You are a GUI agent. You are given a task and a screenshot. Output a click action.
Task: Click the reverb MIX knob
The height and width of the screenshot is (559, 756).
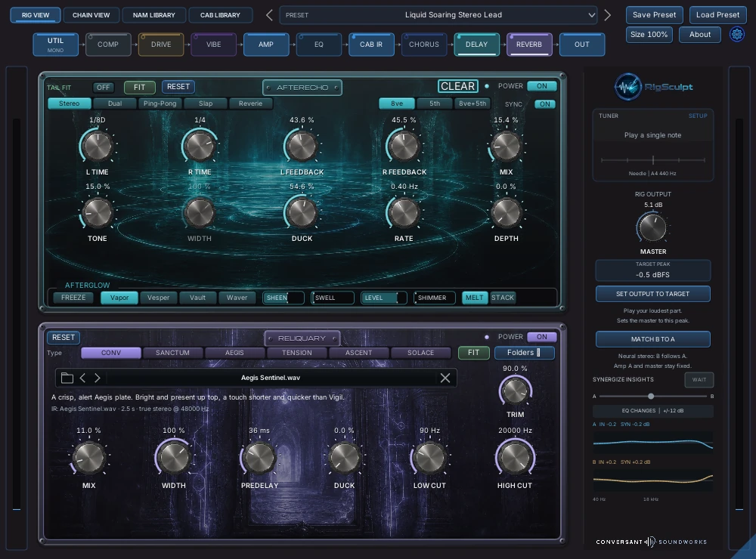[x=88, y=458]
